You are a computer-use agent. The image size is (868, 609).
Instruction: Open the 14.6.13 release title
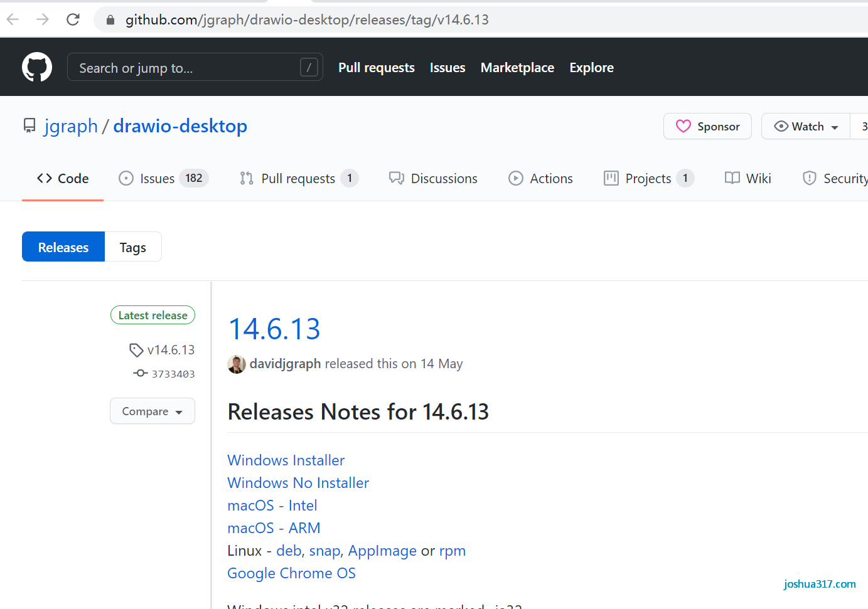pos(274,329)
